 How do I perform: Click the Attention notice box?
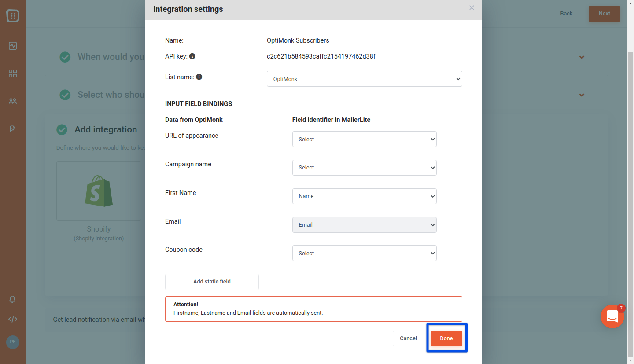[x=313, y=309]
